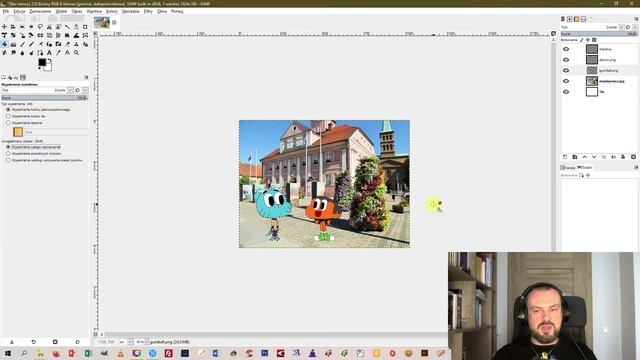Open Windows Start menu
This screenshot has width=640, height=360.
(x=7, y=353)
